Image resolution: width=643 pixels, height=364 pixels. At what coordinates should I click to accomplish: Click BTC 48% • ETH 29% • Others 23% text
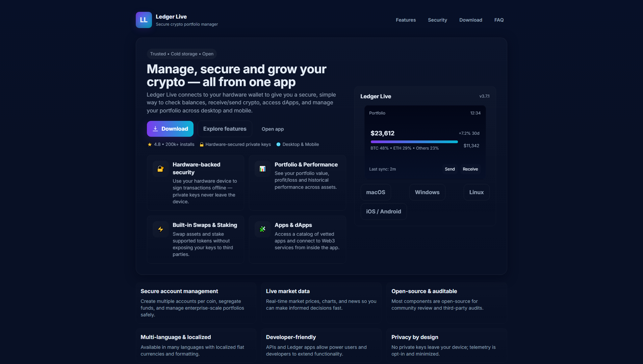(405, 148)
